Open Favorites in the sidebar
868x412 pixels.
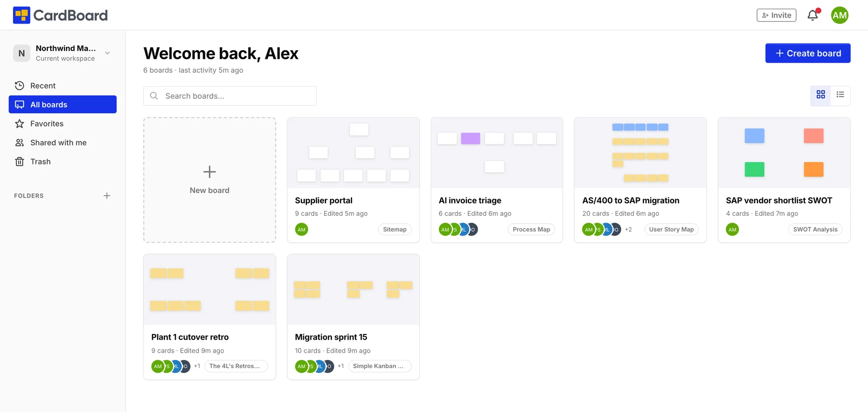[x=63, y=124]
